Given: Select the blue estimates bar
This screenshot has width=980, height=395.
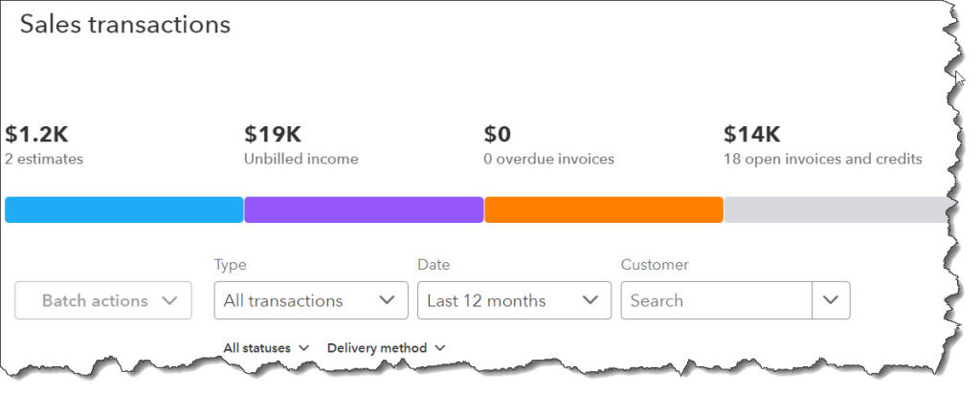Looking at the screenshot, I should coord(123,210).
